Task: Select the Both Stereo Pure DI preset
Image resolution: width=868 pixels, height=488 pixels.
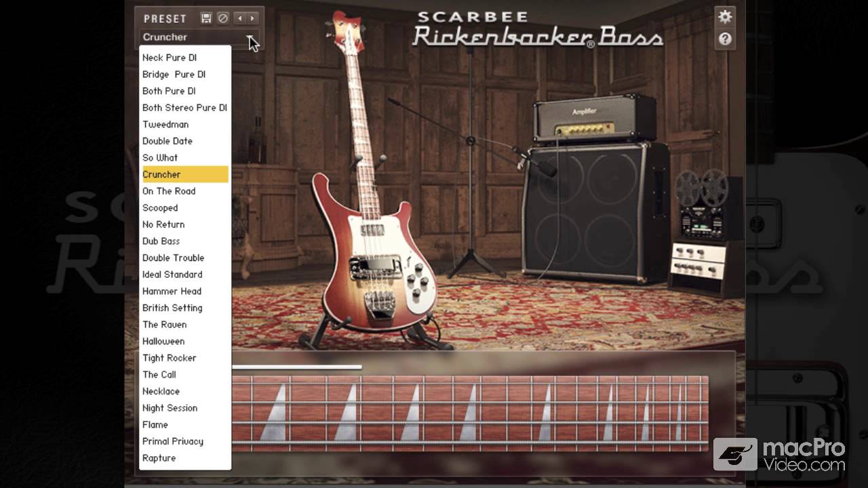Action: (x=185, y=108)
